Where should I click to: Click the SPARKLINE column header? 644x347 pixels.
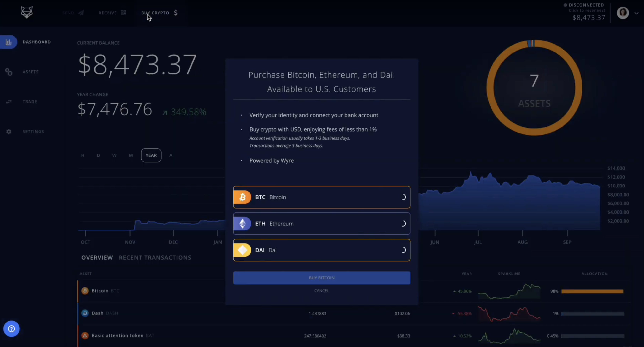click(509, 274)
